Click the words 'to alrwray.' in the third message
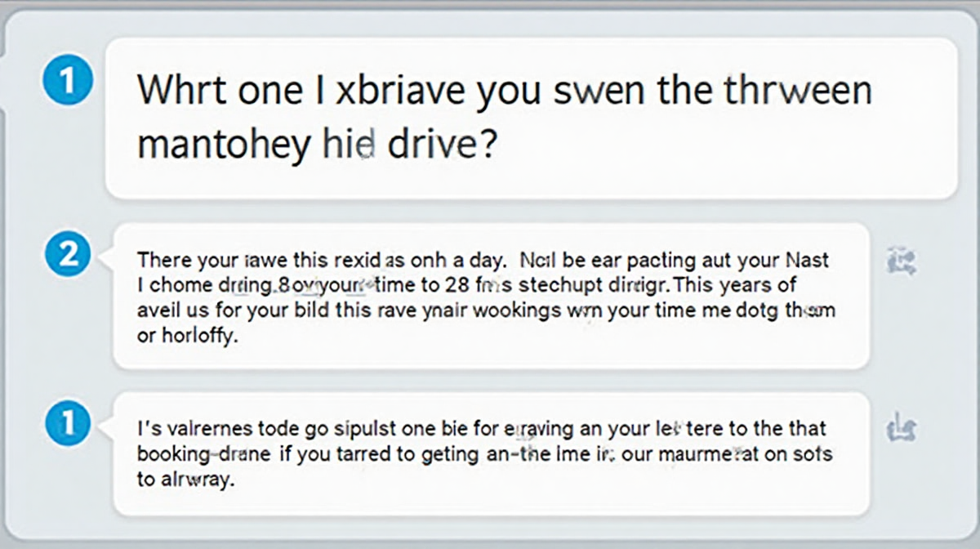 [185, 479]
